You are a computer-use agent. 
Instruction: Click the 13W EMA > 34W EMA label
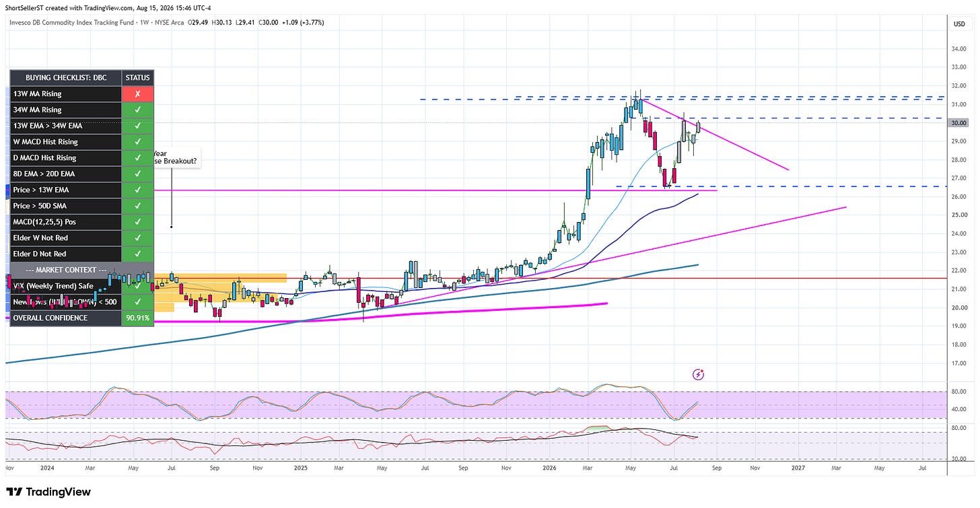47,126
